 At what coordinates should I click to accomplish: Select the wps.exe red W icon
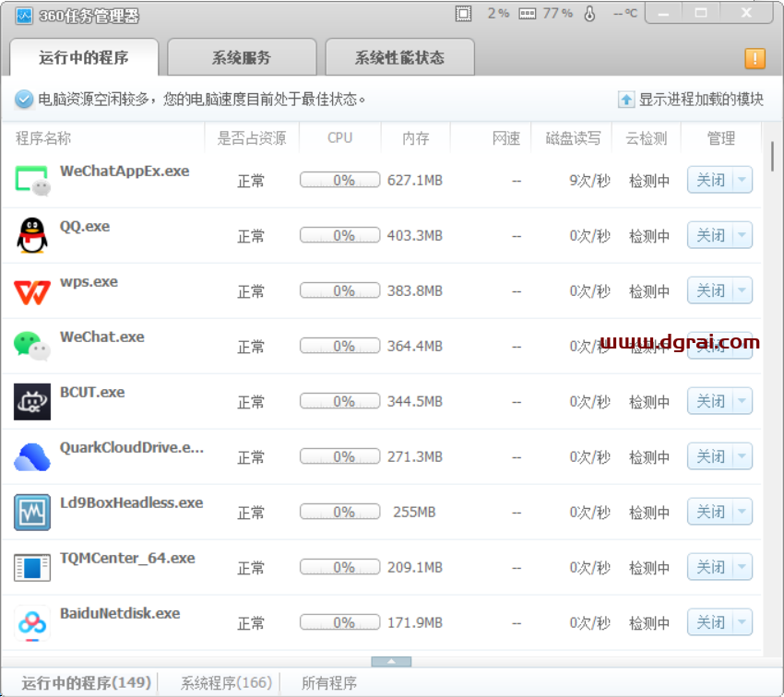pyautogui.click(x=32, y=291)
